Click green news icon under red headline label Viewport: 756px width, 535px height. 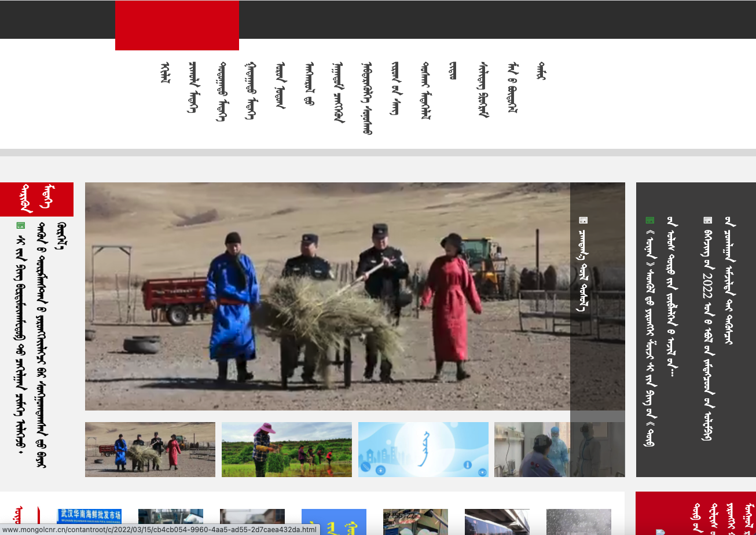point(21,225)
